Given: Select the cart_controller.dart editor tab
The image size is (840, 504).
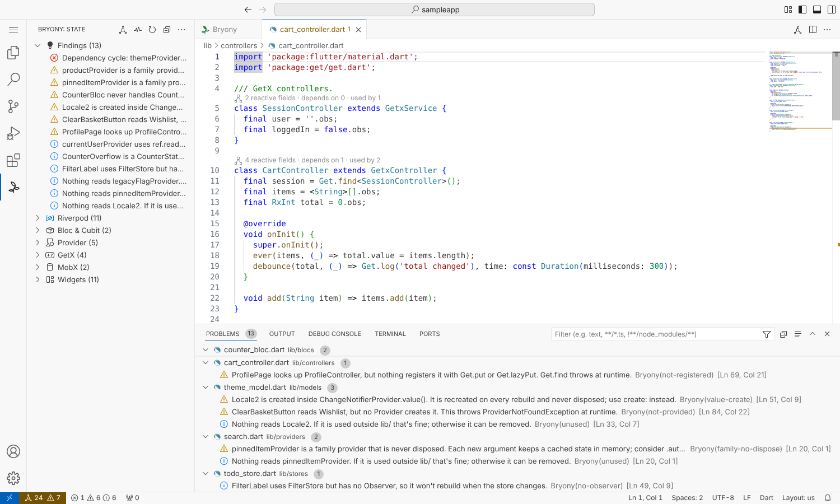Looking at the screenshot, I should click(x=315, y=30).
